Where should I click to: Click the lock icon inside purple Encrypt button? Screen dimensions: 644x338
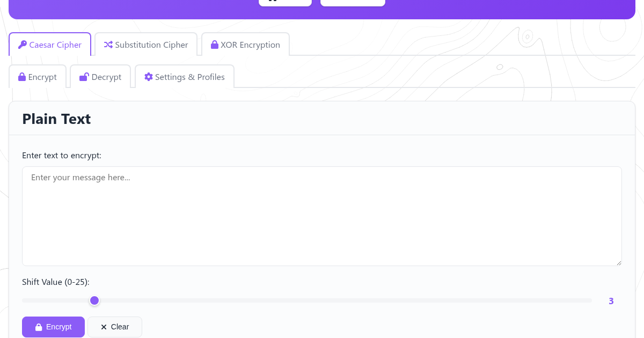click(39, 327)
